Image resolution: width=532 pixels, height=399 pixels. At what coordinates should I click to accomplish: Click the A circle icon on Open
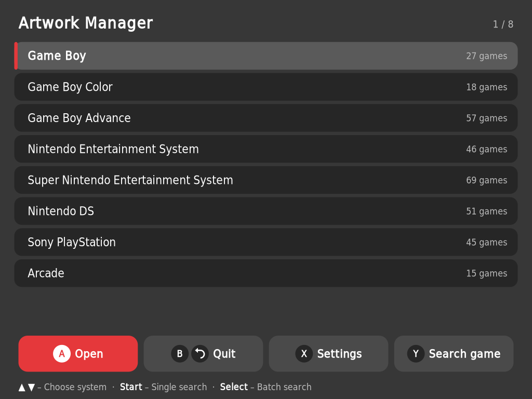click(x=62, y=353)
